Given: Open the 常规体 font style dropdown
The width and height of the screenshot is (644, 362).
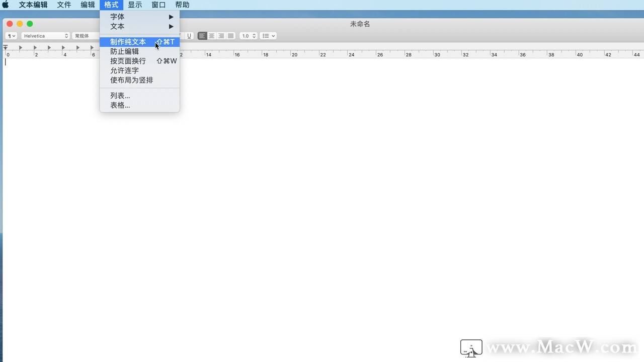Looking at the screenshot, I should click(86, 36).
